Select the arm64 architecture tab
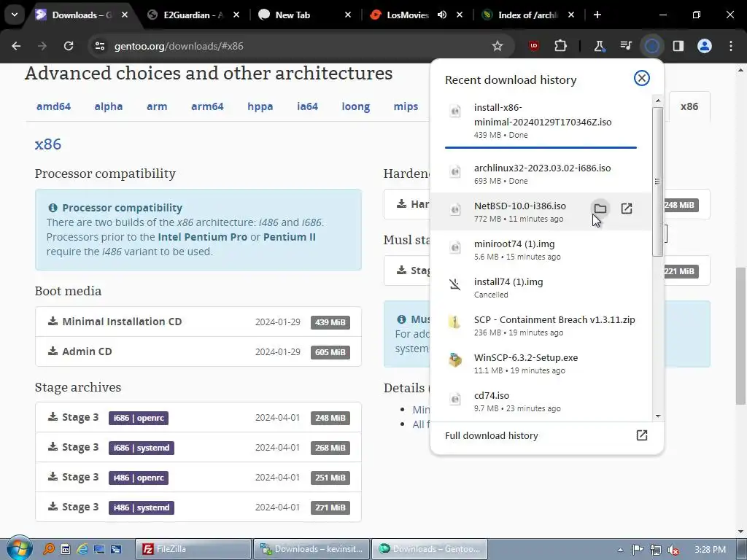Viewport: 747px width, 560px height. tap(207, 106)
